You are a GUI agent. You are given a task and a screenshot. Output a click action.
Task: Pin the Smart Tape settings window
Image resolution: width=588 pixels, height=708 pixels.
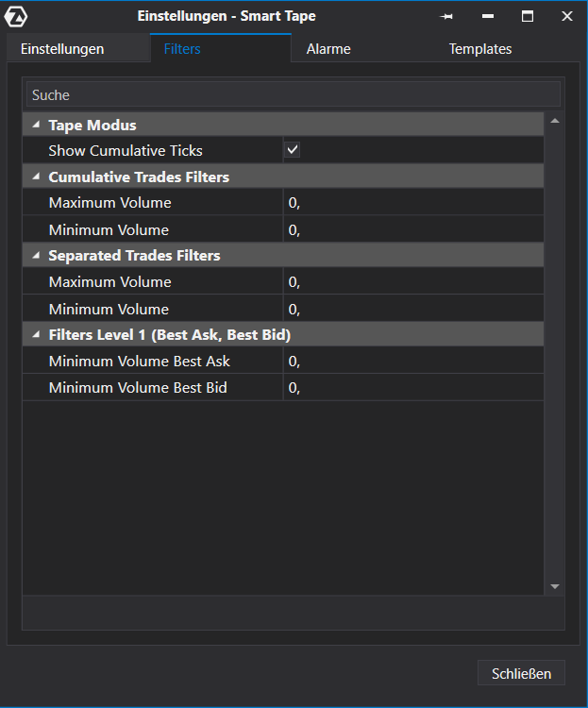coord(446,17)
